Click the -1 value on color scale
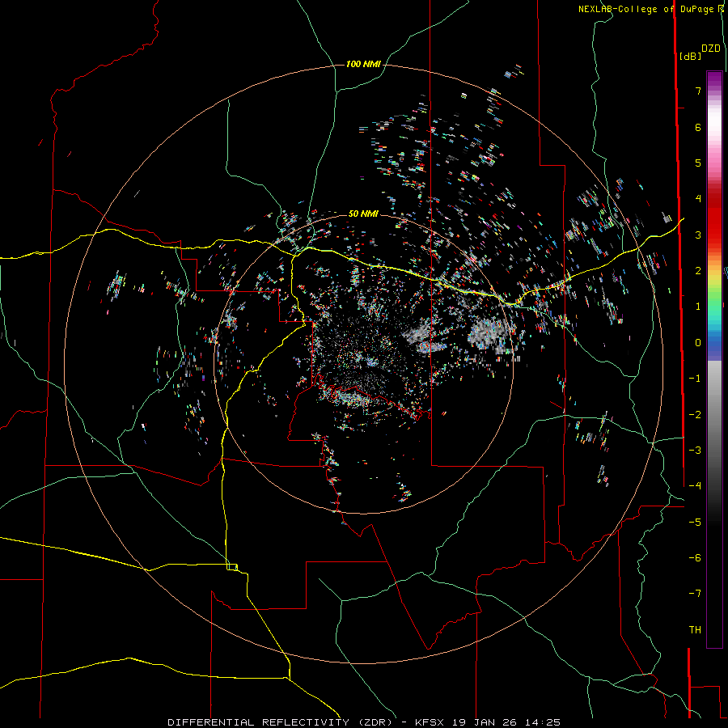728x728 pixels. tap(695, 379)
